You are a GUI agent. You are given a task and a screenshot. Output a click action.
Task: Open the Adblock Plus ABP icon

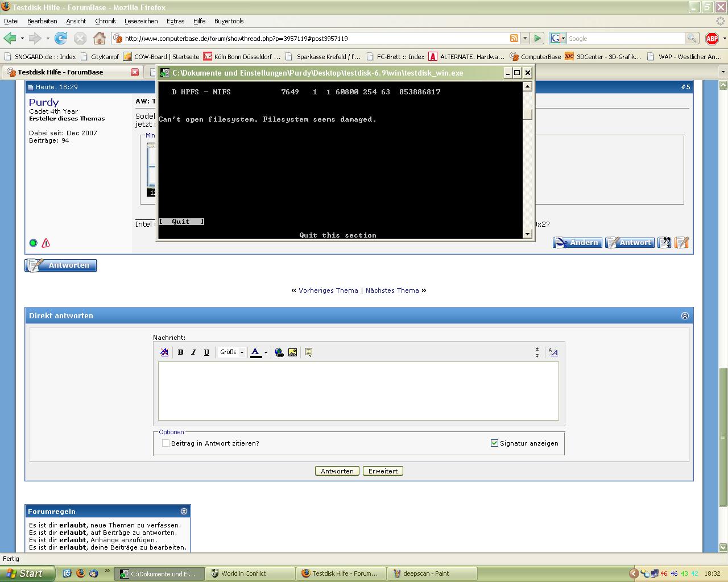(x=712, y=38)
